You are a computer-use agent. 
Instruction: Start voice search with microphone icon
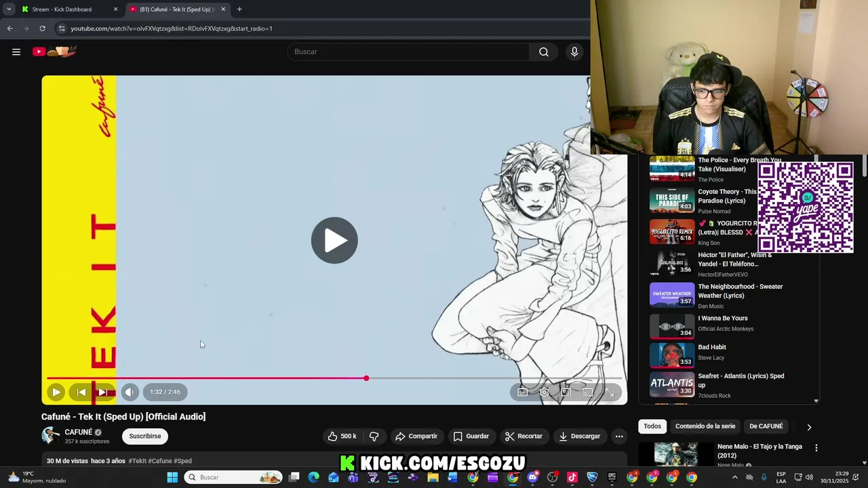coord(574,52)
